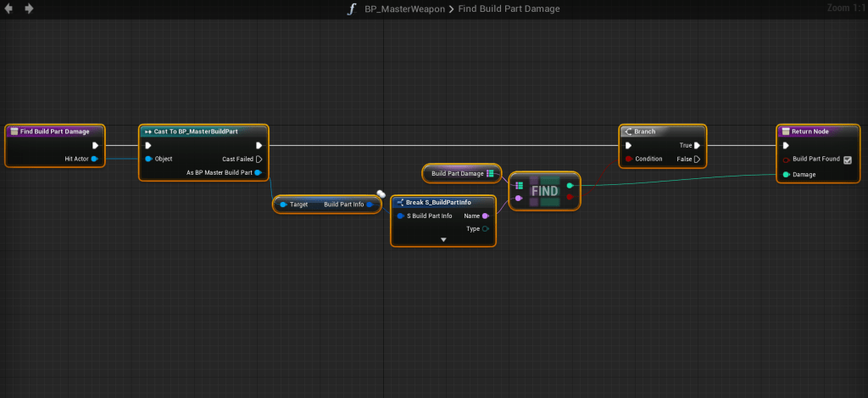The height and width of the screenshot is (398, 868).
Task: Click the Branch Condition input pin
Action: click(x=627, y=159)
